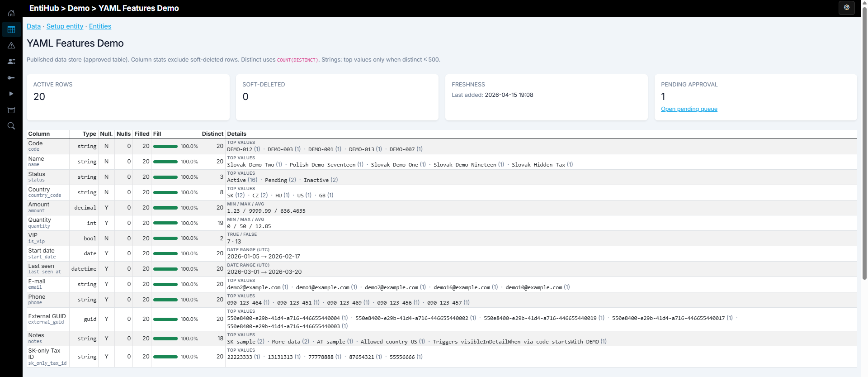
Task: Click the SK (12) country value
Action: point(236,196)
